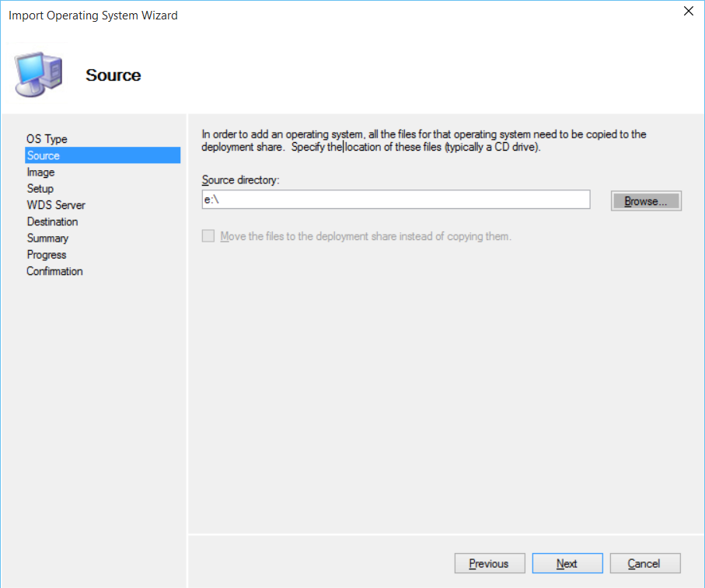Viewport: 705px width, 588px height.
Task: Go to the Image step
Action: coord(40,172)
